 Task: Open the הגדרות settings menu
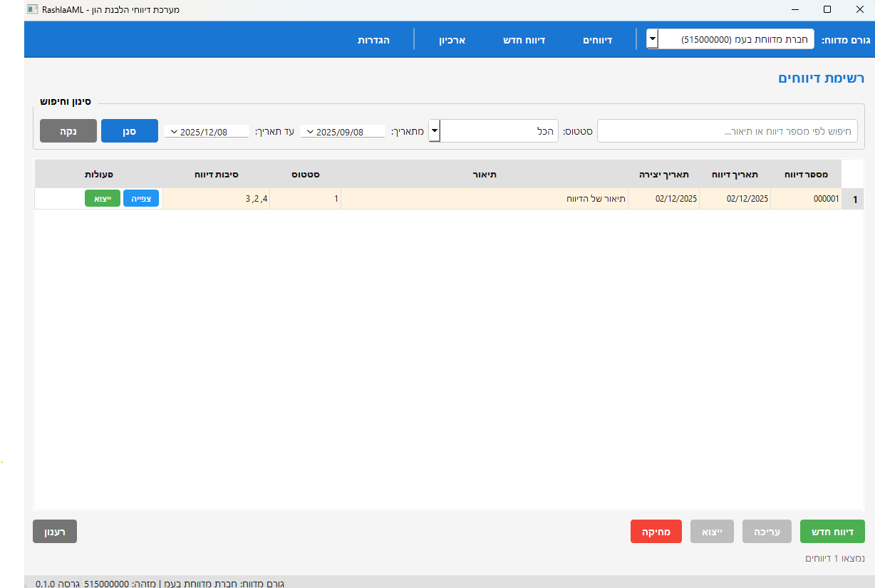point(373,40)
